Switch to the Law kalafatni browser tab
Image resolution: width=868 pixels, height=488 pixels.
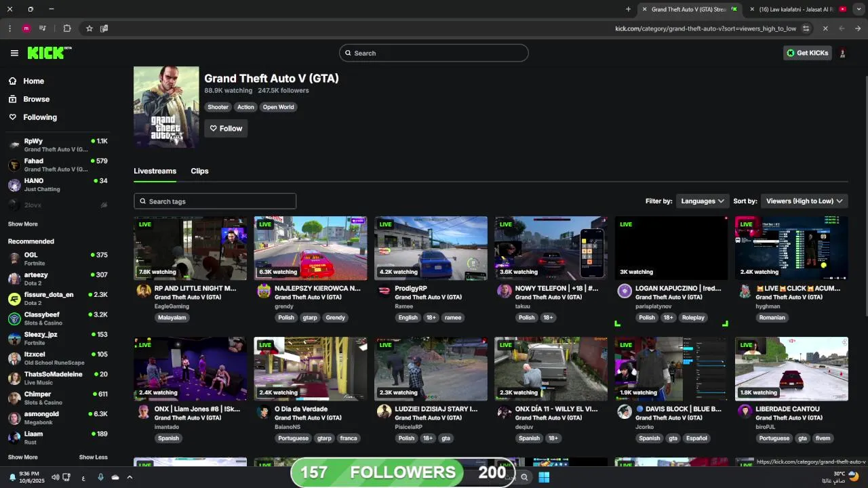pyautogui.click(x=795, y=9)
